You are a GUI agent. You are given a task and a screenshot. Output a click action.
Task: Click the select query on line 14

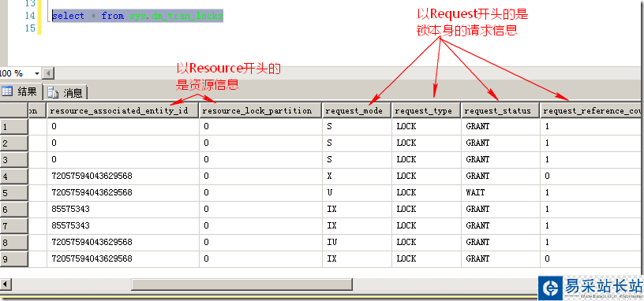pyautogui.click(x=137, y=16)
